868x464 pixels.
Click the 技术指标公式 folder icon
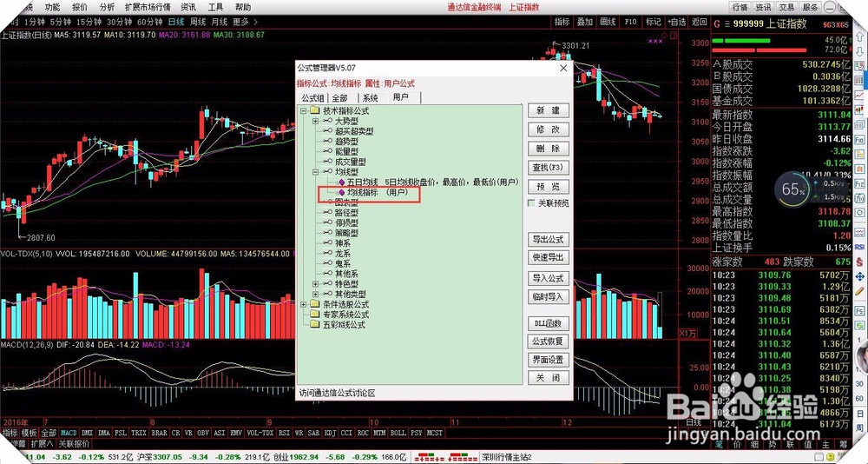(x=316, y=111)
